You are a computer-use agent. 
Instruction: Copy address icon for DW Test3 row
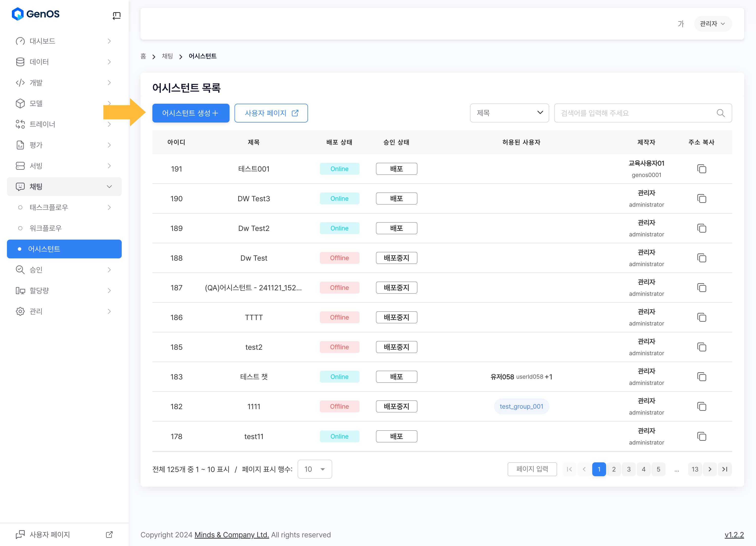[x=701, y=199]
